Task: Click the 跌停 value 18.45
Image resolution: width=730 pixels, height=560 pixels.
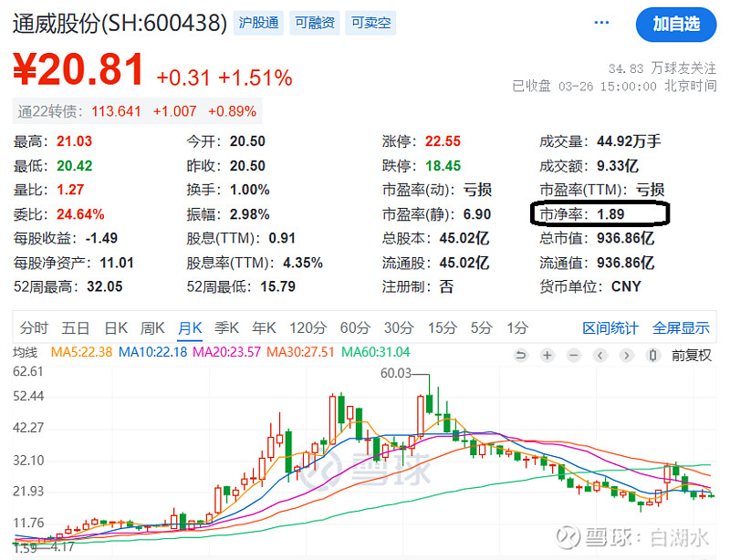Action: (x=443, y=166)
